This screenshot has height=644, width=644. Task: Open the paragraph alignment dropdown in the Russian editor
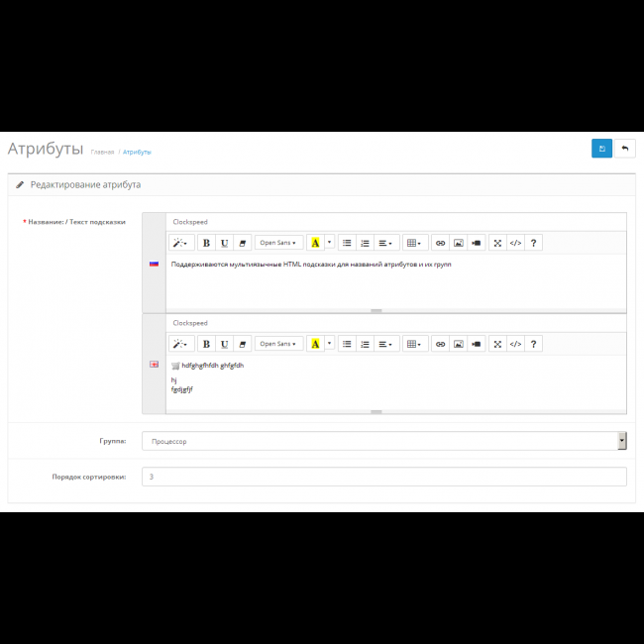385,243
